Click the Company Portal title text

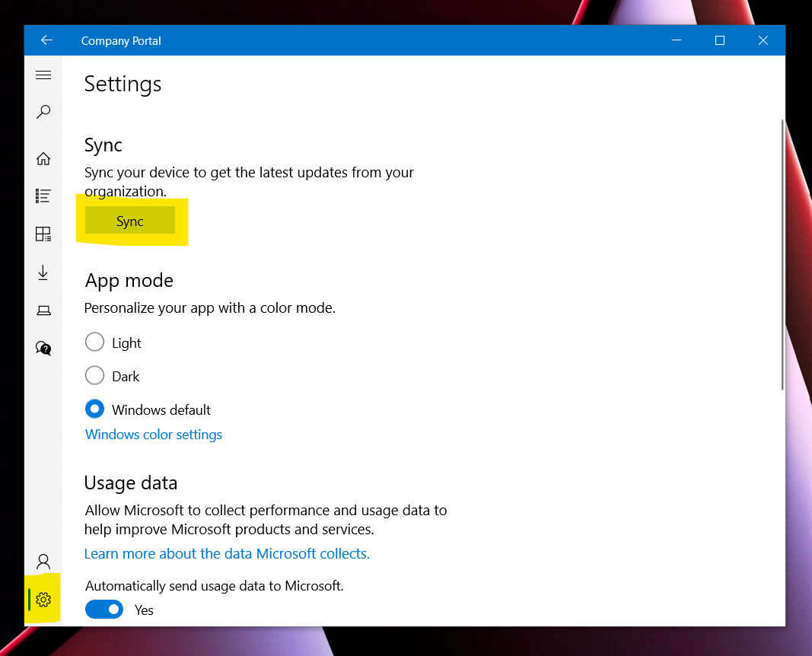121,41
